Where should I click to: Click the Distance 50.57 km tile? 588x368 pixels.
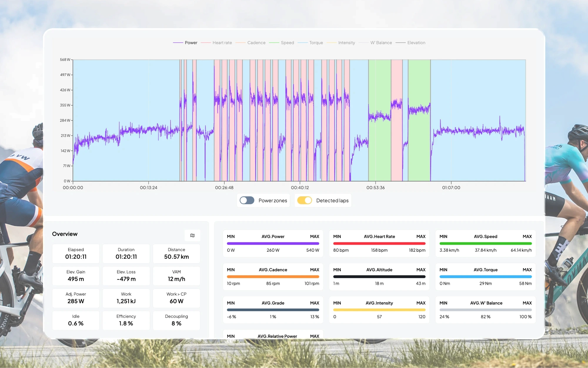click(x=176, y=253)
